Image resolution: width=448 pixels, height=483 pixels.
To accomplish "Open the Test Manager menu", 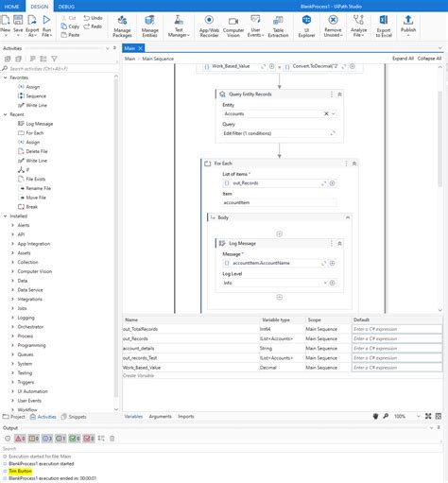I will (x=179, y=26).
